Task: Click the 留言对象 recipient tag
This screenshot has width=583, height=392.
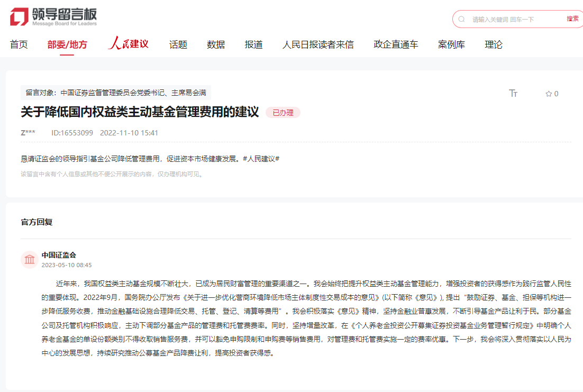Action: pyautogui.click(x=116, y=93)
